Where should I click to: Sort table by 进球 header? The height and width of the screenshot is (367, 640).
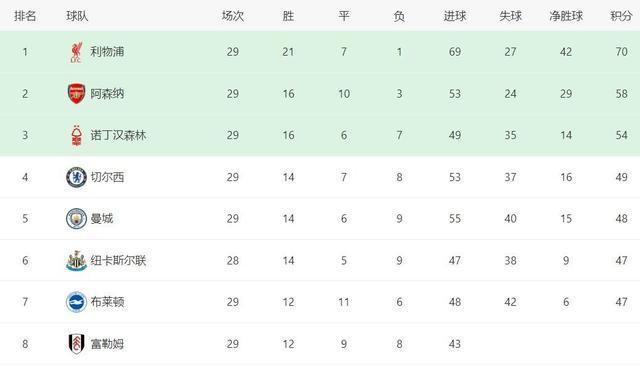pyautogui.click(x=455, y=16)
